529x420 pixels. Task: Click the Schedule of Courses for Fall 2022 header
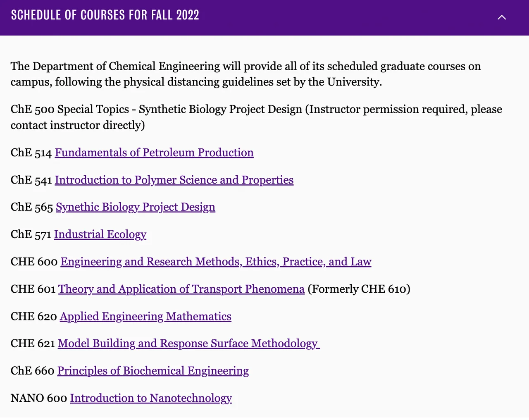click(x=105, y=15)
